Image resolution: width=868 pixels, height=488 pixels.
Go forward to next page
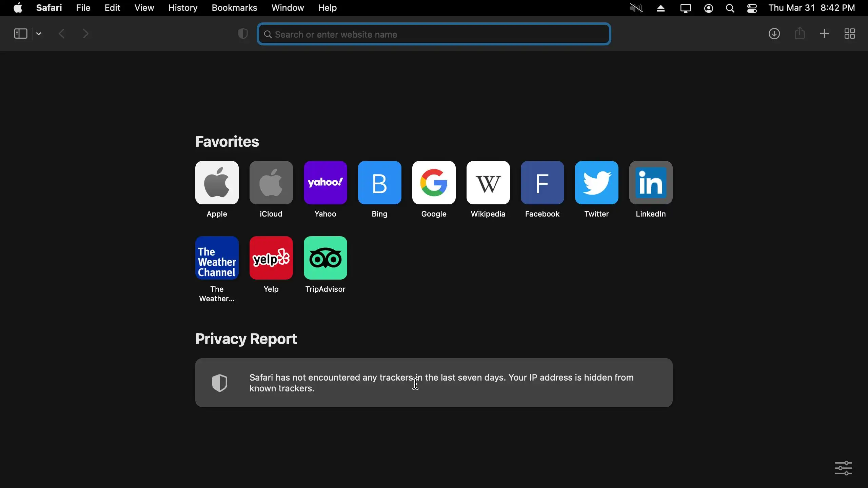coord(86,34)
